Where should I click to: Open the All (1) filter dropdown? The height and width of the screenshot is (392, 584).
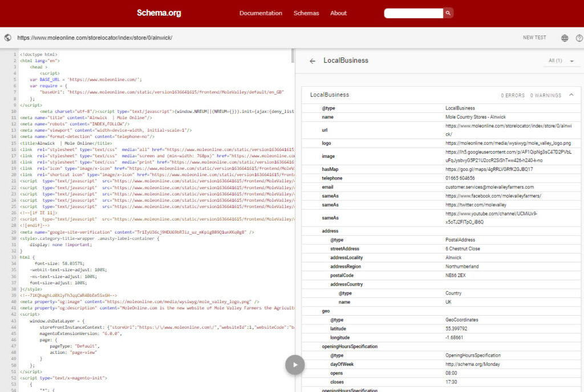(x=561, y=60)
